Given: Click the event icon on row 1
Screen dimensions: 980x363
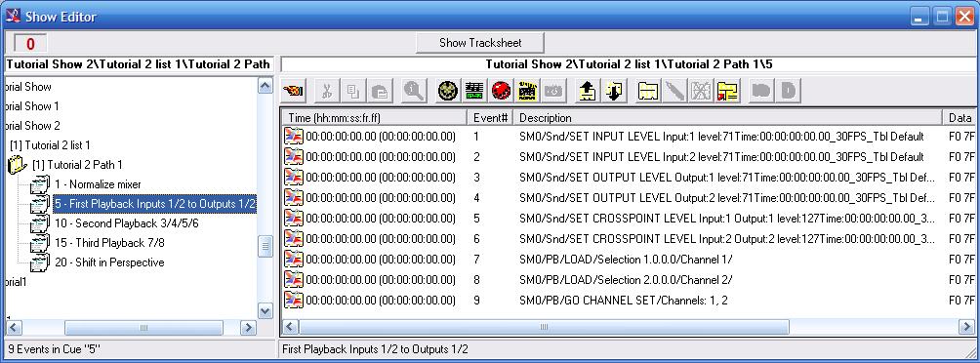Looking at the screenshot, I should tap(294, 137).
